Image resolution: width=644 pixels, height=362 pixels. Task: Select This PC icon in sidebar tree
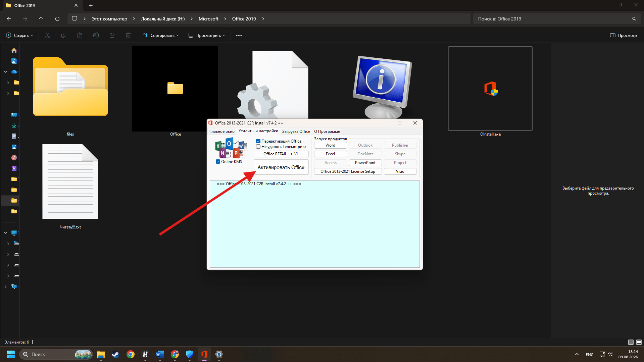pyautogui.click(x=14, y=233)
